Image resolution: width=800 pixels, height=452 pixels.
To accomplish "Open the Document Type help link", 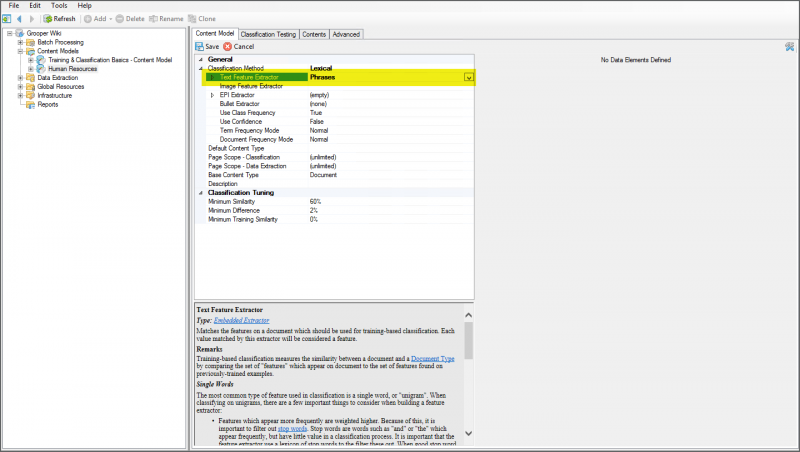I will (433, 359).
